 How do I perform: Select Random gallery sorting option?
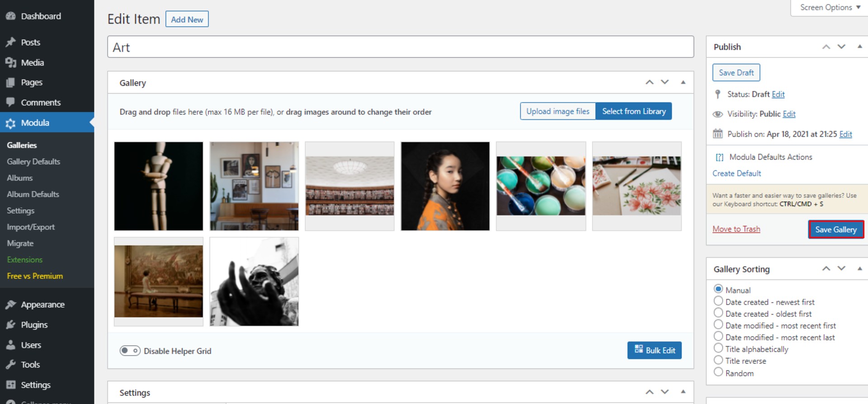pyautogui.click(x=718, y=372)
